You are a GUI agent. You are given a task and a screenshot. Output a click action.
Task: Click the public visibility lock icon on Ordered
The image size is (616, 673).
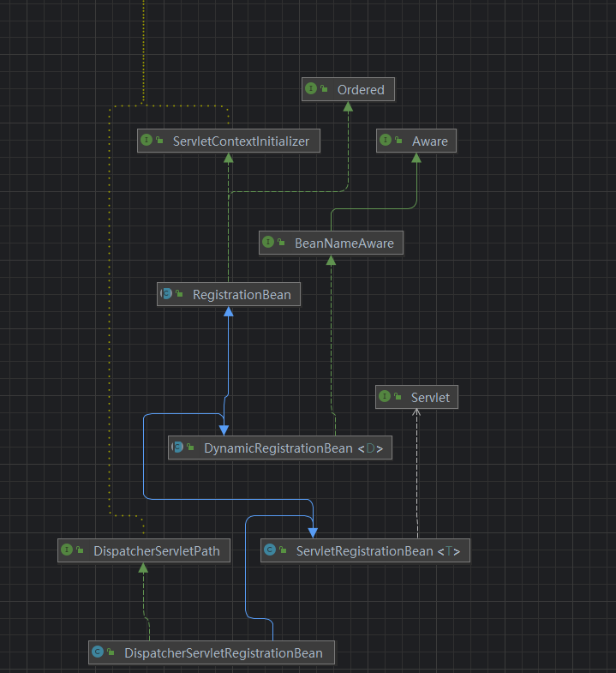click(325, 90)
